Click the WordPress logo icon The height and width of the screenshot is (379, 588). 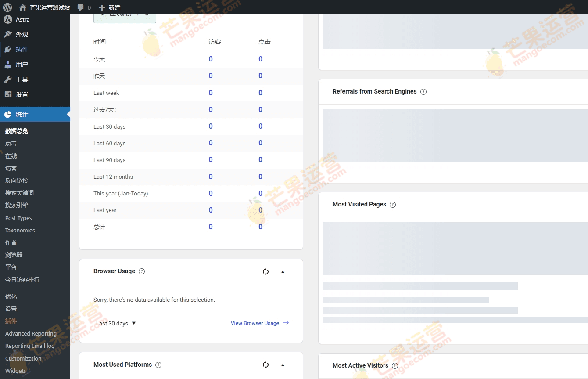click(x=7, y=7)
